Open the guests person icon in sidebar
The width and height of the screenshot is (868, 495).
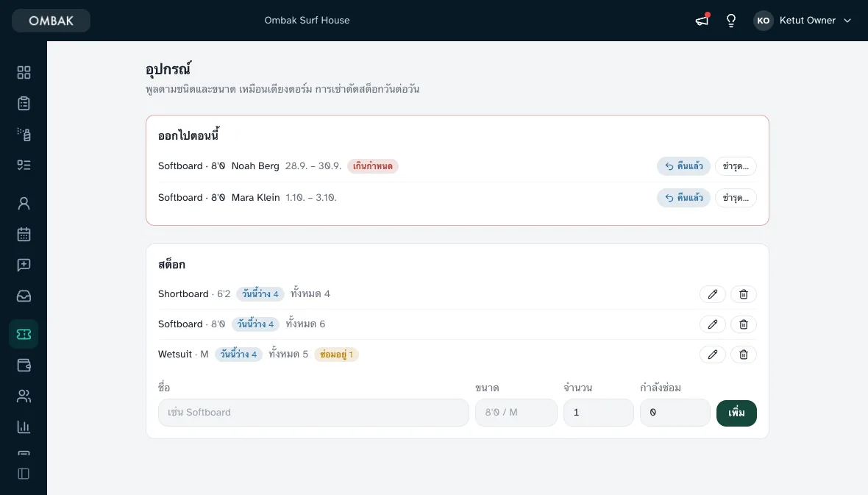pyautogui.click(x=24, y=203)
